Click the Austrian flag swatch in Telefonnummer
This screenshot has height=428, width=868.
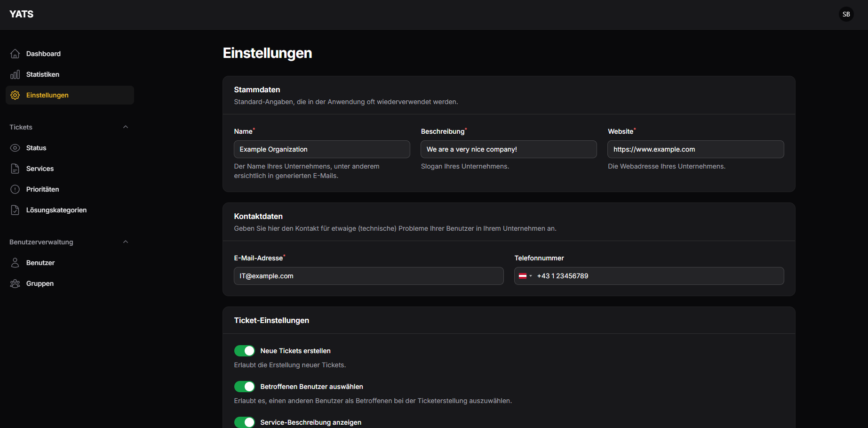tap(523, 275)
